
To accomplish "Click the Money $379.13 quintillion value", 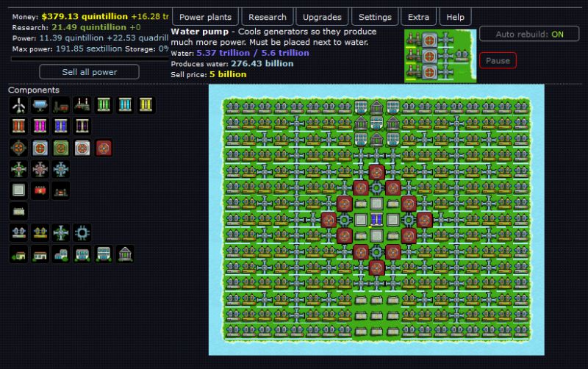I will (x=85, y=16).
